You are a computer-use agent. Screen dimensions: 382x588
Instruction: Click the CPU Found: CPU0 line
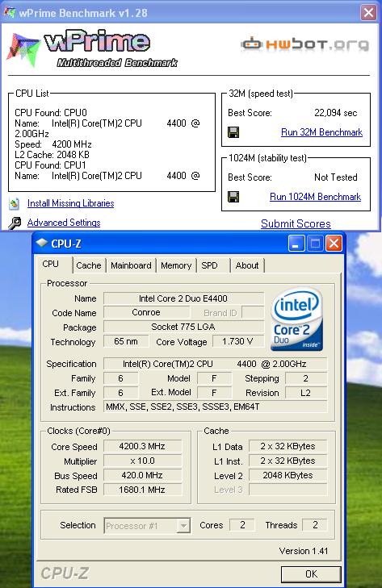click(51, 113)
